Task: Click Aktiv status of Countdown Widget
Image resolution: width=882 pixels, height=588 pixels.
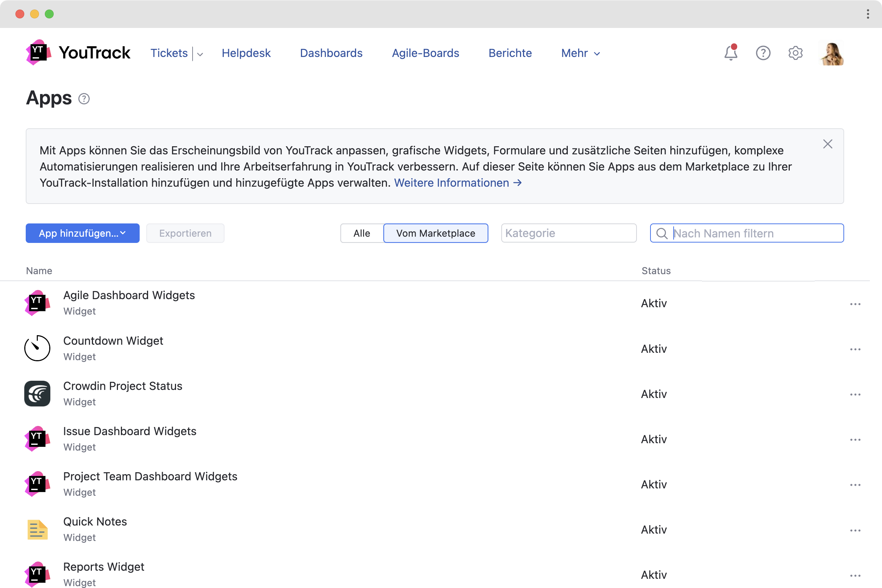Action: (654, 349)
